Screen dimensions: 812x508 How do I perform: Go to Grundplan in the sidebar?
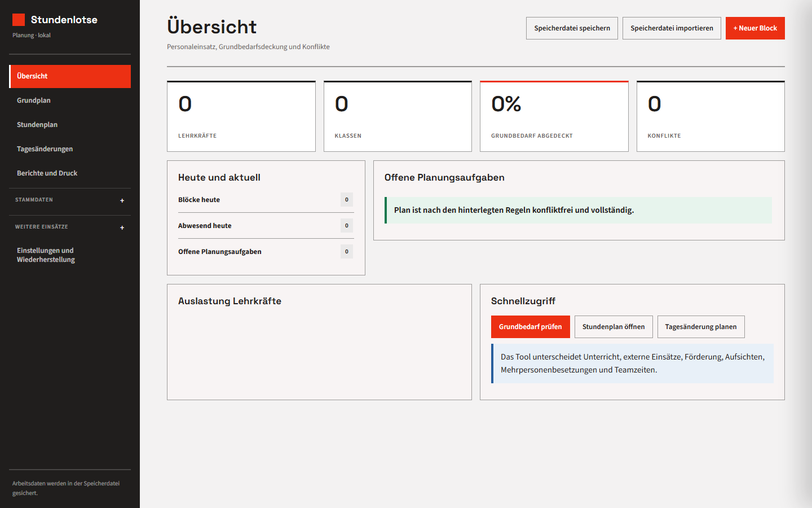70,100
